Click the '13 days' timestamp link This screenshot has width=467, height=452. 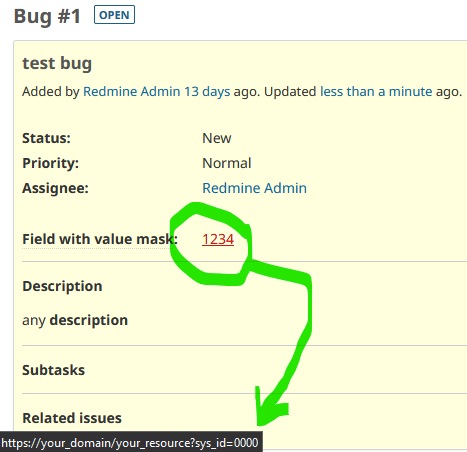coord(207,91)
